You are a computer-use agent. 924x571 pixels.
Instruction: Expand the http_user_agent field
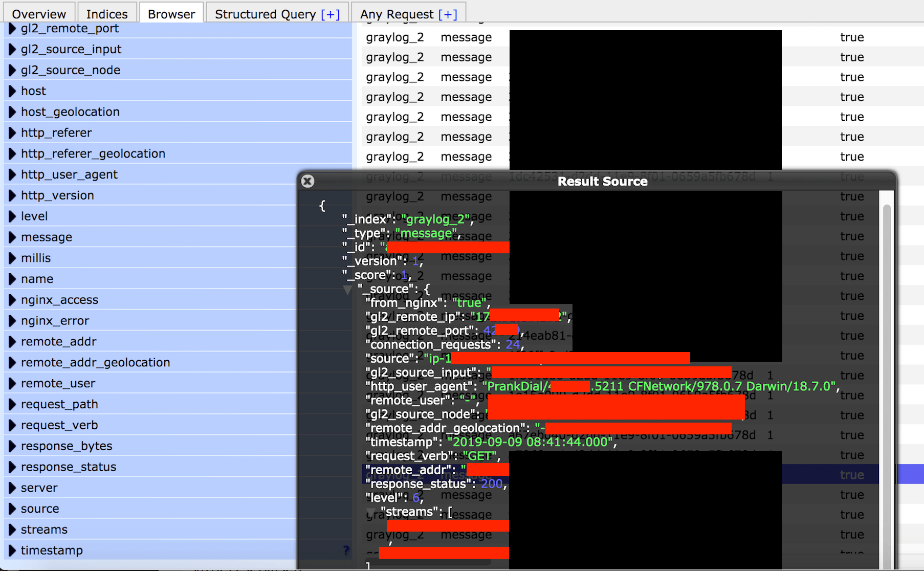[12, 175]
